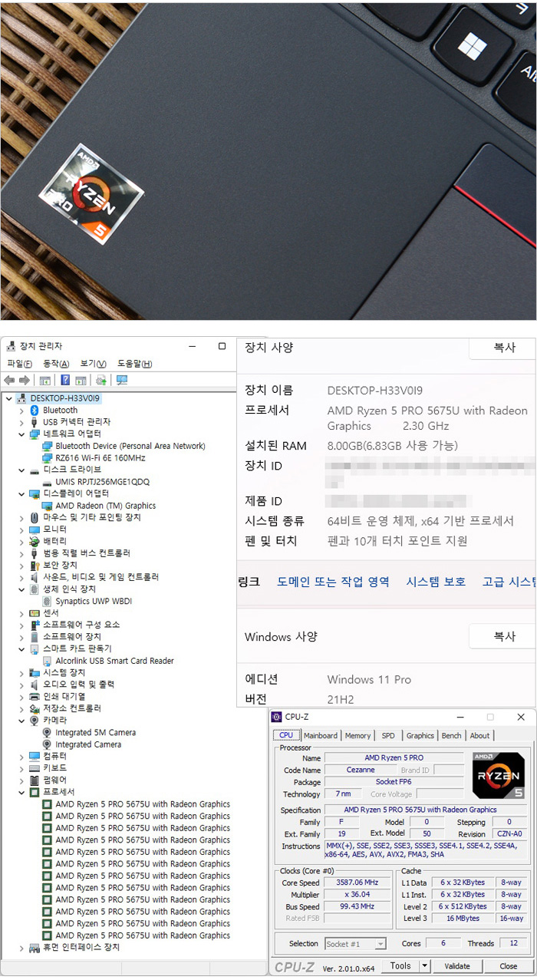Click the drive icon beside UMIS RPJTJ256MGE1QDQ
Screen dimensions: 537x980
click(48, 482)
